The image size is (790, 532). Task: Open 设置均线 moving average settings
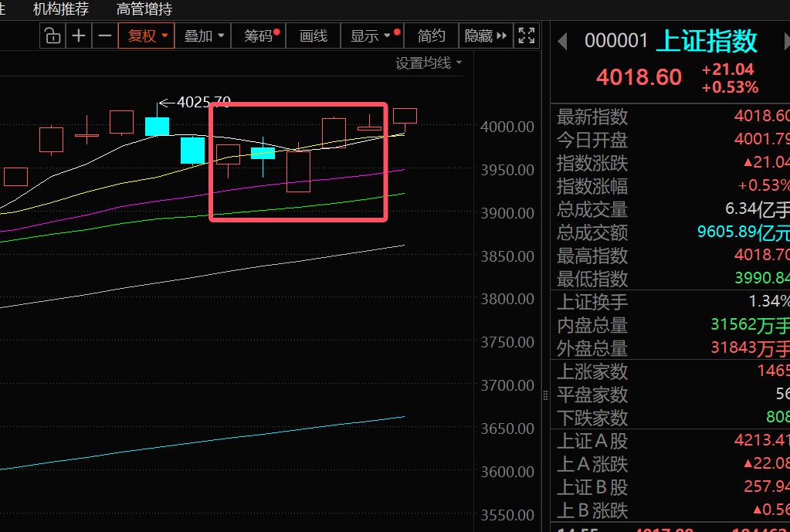[429, 63]
